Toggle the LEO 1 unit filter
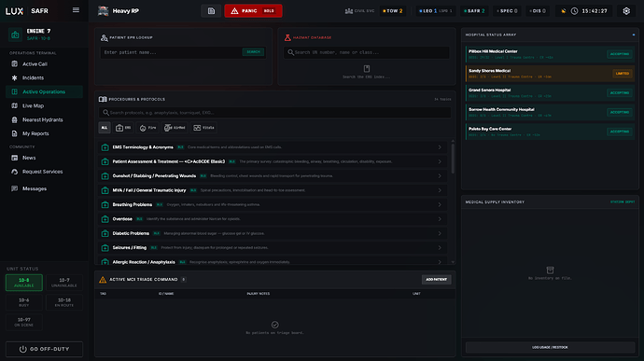The image size is (644, 361). [435, 11]
